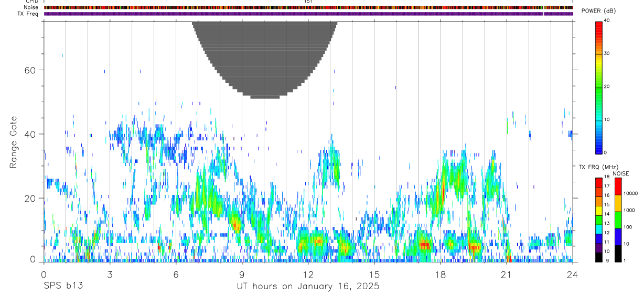Click the TX frequency legend value '13'
Image resolution: width=644 pixels, height=297 pixels.
tap(606, 223)
